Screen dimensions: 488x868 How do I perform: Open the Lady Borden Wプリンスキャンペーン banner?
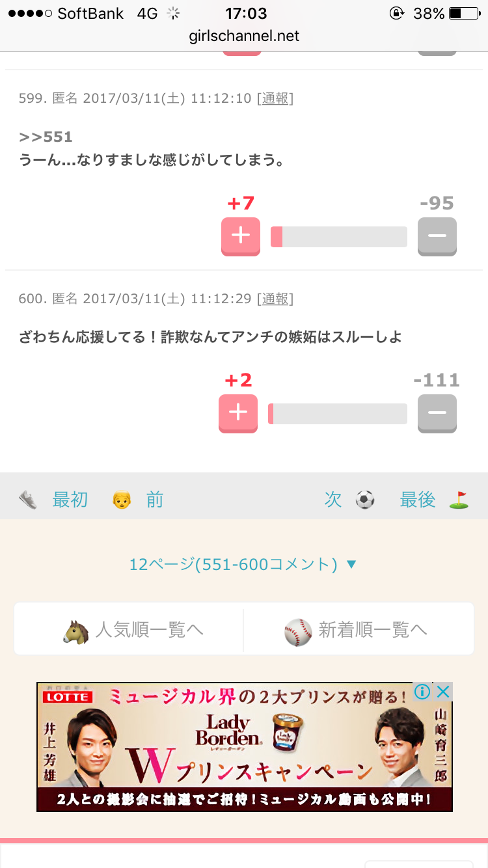245,747
